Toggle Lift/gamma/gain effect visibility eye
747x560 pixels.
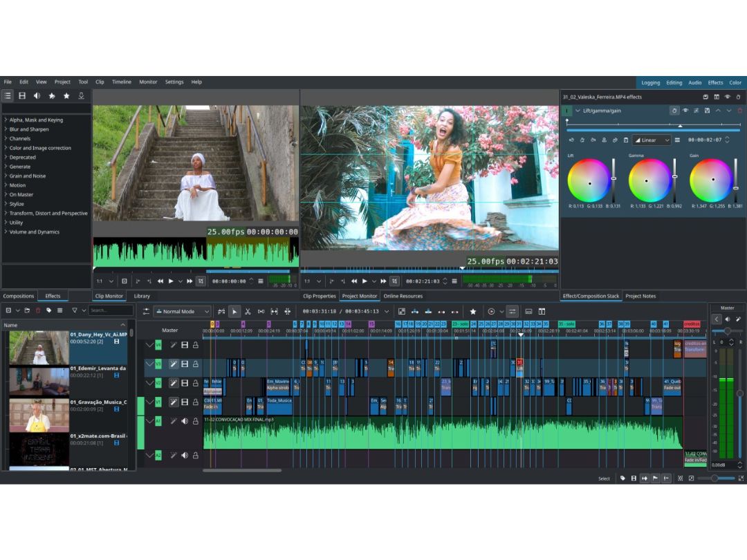pyautogui.click(x=685, y=111)
